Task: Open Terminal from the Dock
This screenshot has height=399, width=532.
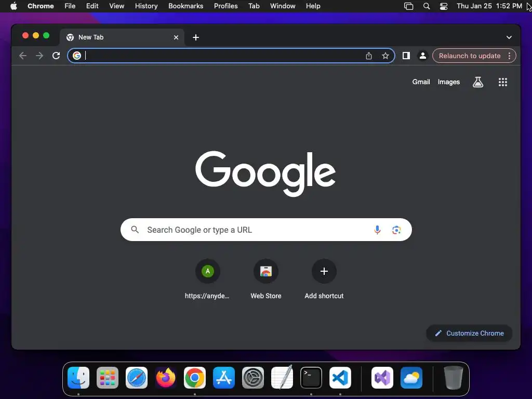Action: [311, 378]
